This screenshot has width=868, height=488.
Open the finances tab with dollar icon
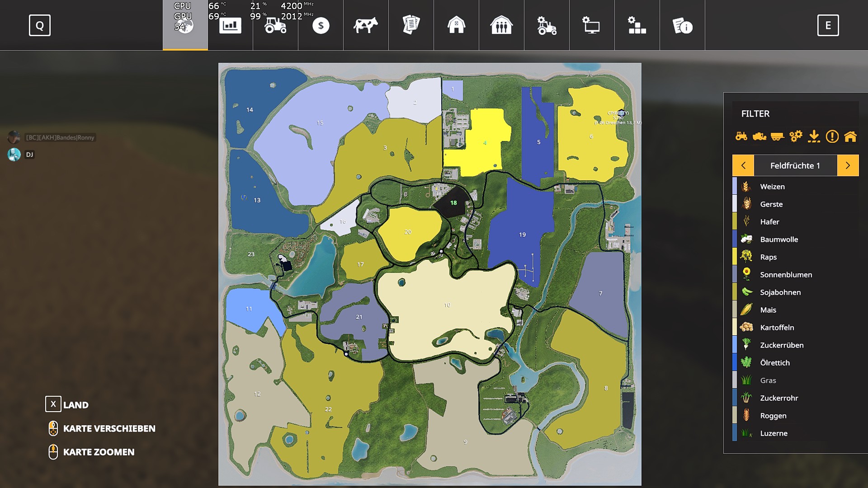point(321,25)
